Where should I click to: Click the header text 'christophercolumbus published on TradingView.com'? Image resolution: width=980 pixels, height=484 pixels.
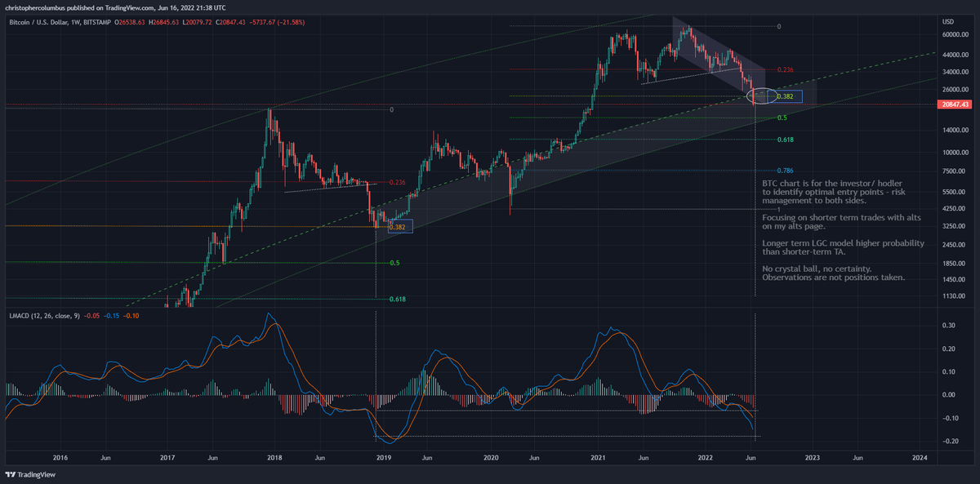coord(79,7)
